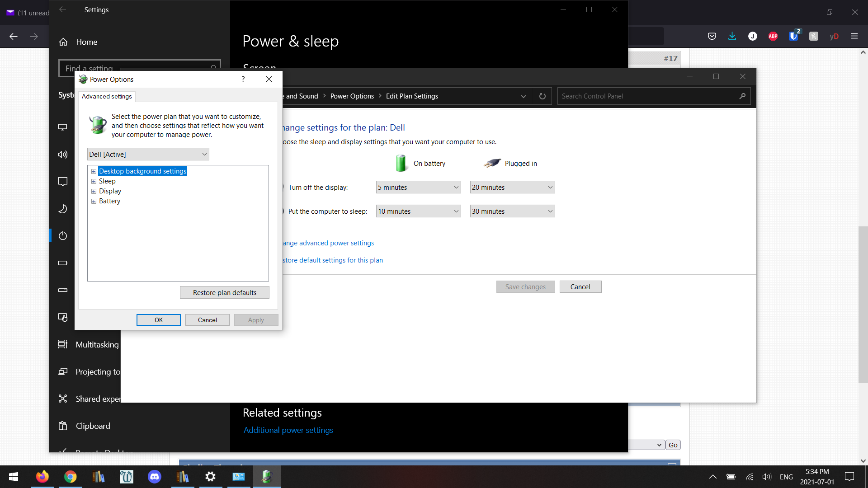The height and width of the screenshot is (488, 868).
Task: Click the Power & sleep sidebar icon
Action: [63, 235]
